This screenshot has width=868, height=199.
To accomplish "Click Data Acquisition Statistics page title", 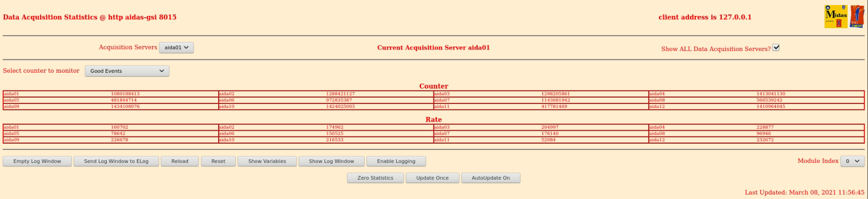I will pos(90,17).
